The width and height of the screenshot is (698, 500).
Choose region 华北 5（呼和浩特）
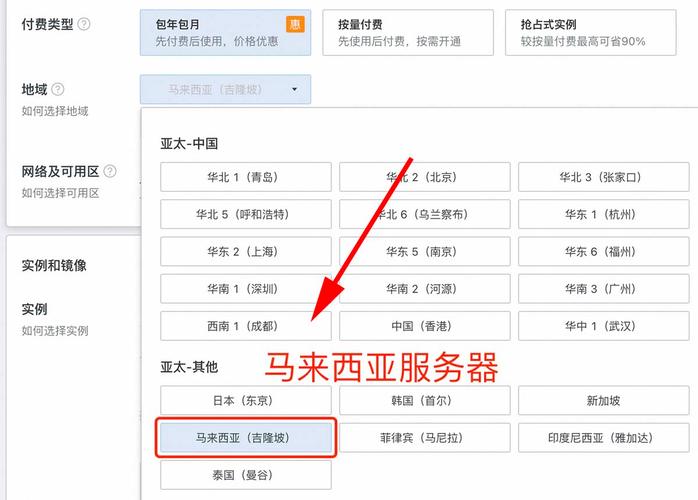pyautogui.click(x=246, y=214)
